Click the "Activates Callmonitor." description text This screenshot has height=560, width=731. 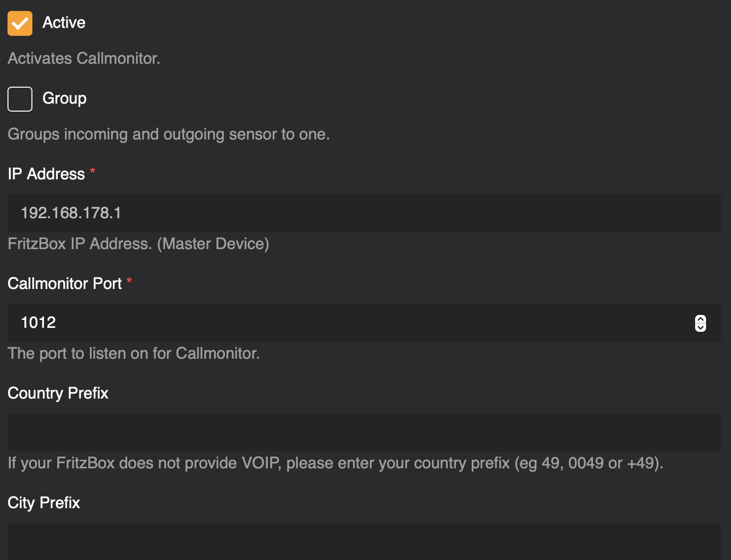pyautogui.click(x=84, y=58)
